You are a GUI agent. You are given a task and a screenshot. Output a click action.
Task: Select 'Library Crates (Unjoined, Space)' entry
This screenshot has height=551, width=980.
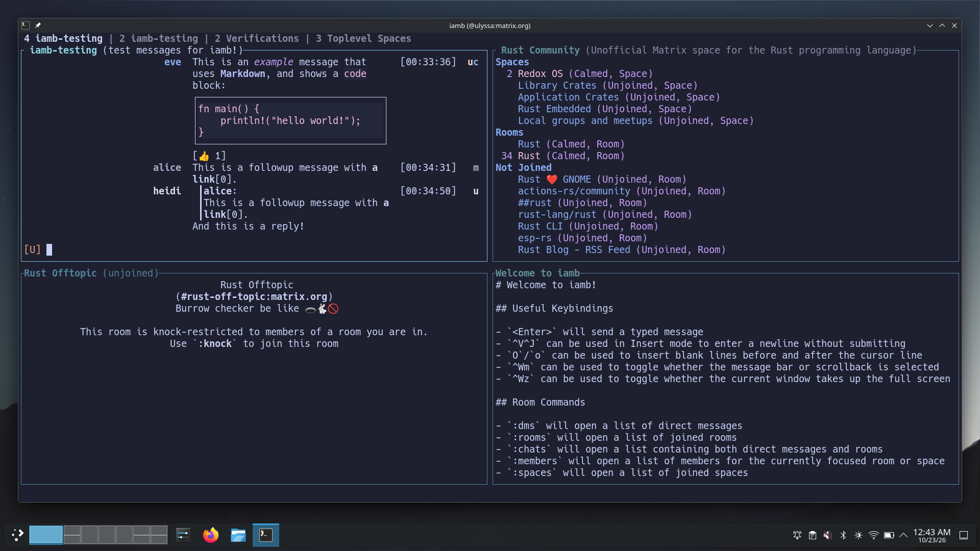608,85
